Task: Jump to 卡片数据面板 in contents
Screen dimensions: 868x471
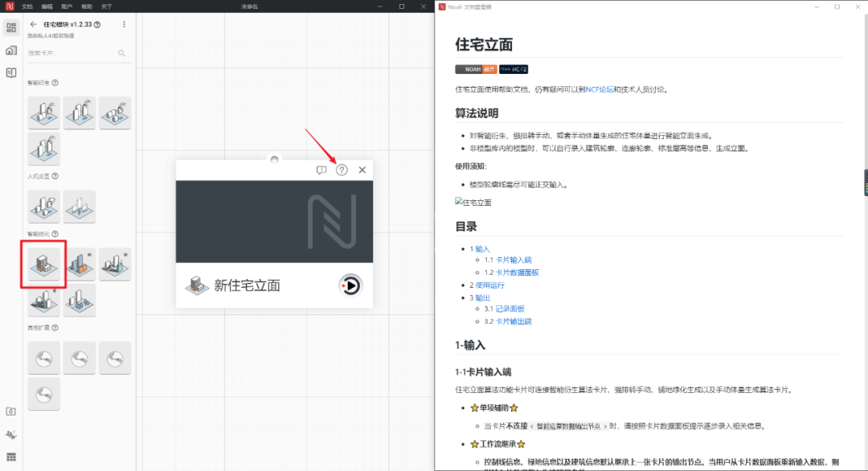Action: (x=517, y=272)
